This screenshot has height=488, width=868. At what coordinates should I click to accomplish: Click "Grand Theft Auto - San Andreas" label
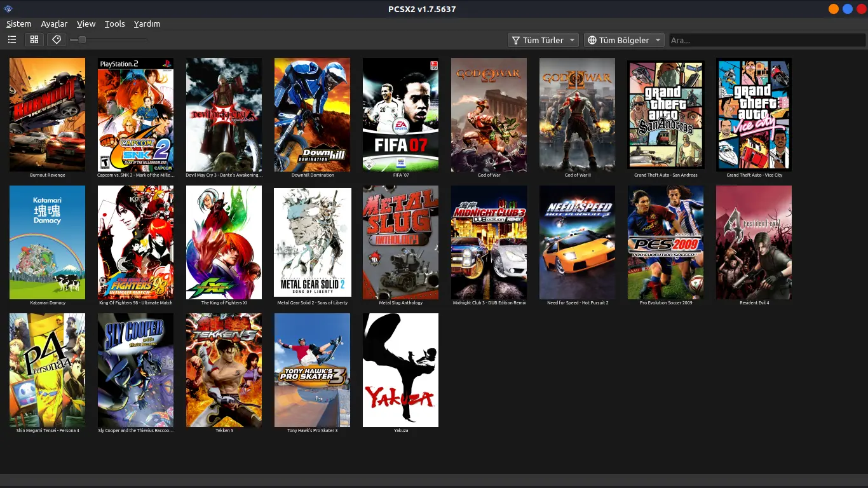[x=665, y=175]
